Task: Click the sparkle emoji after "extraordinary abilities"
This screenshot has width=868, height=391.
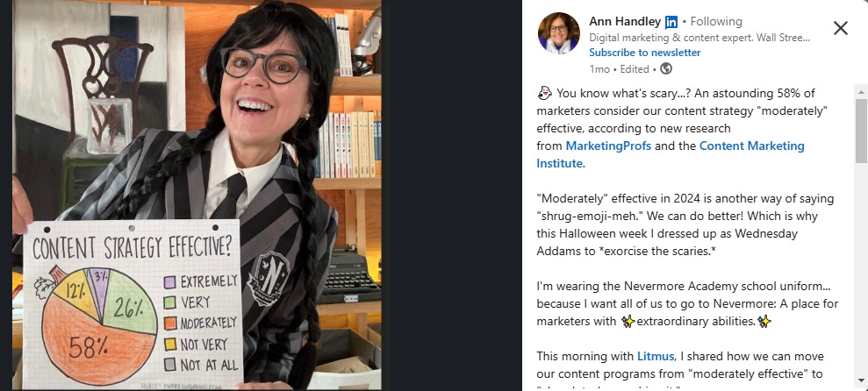Action: 764,321
